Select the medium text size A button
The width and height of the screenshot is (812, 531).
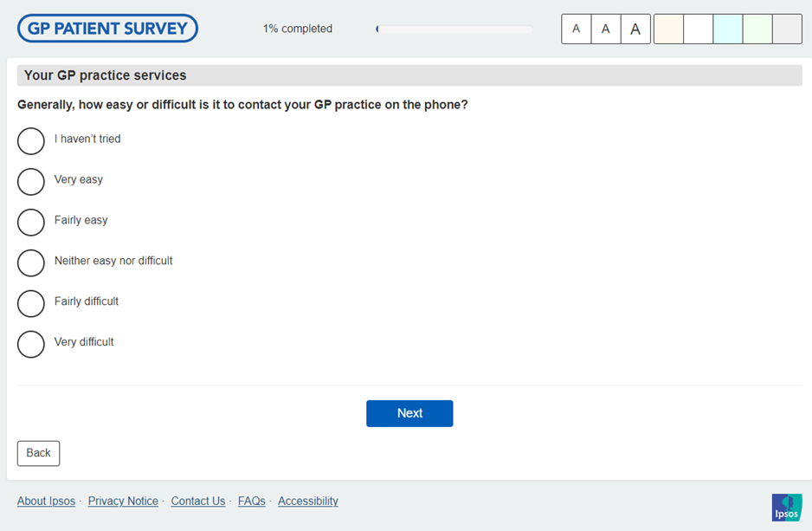[x=606, y=29]
